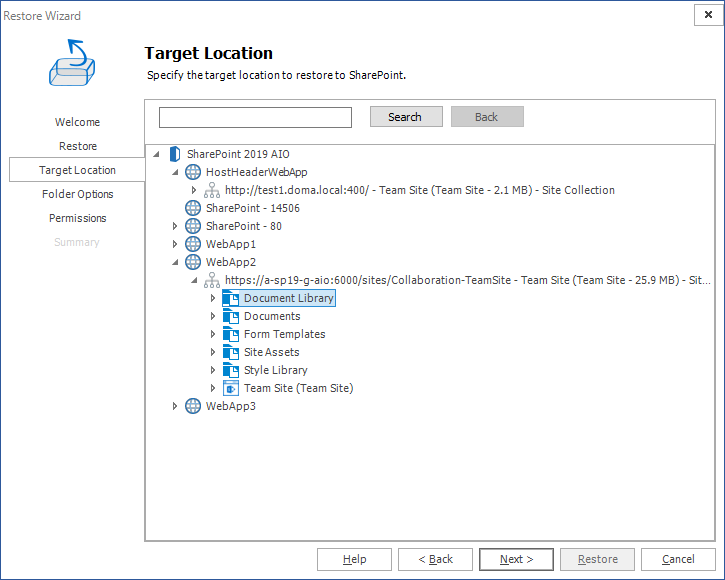This screenshot has height=580, width=725.
Task: Click the WebApp1 globe icon
Action: (193, 244)
